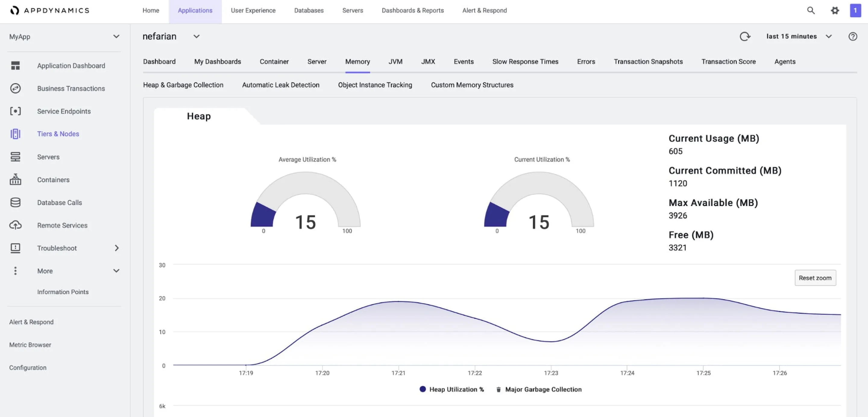The width and height of the screenshot is (868, 417).
Task: Open the Containers sidebar icon
Action: [15, 180]
